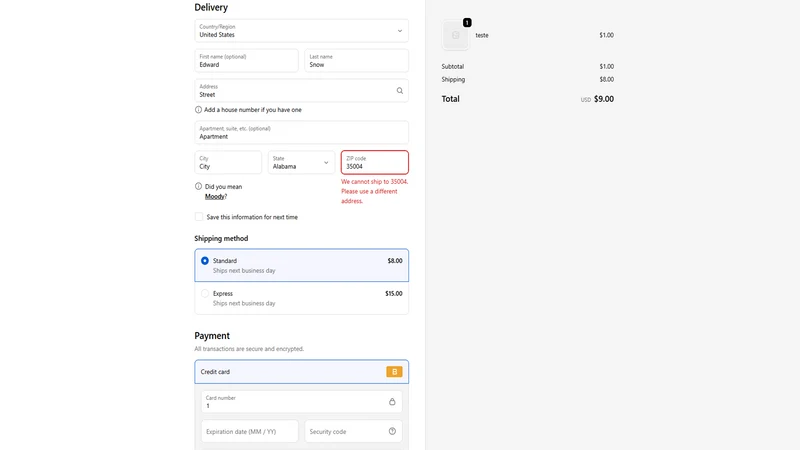This screenshot has width=800, height=450.
Task: Click the Expiration date field
Action: click(x=249, y=432)
